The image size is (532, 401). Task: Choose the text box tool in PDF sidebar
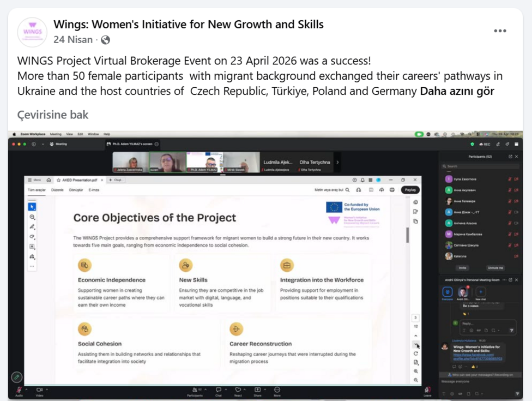click(x=32, y=247)
